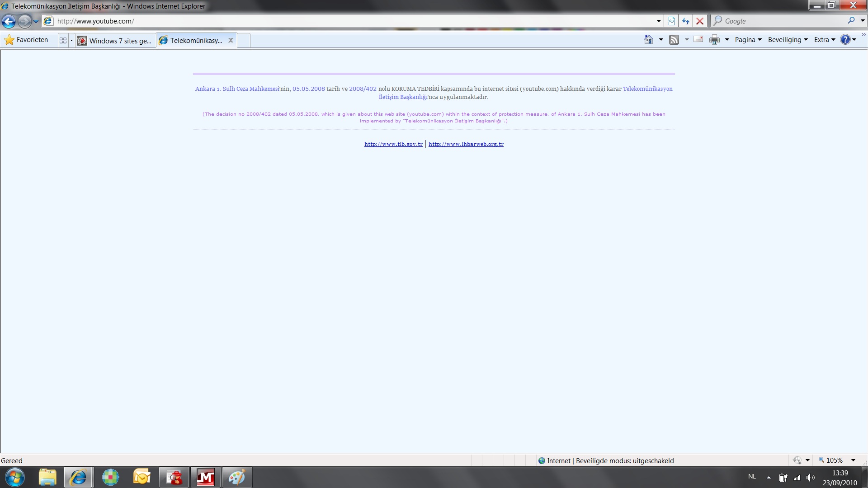
Task: Open the red toolbox taskbar app
Action: (x=174, y=477)
